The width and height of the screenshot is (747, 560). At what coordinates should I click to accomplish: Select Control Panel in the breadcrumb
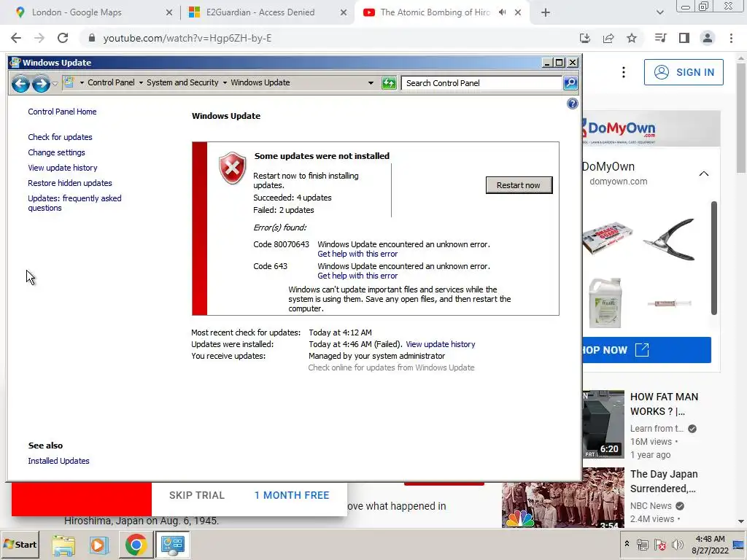[111, 82]
